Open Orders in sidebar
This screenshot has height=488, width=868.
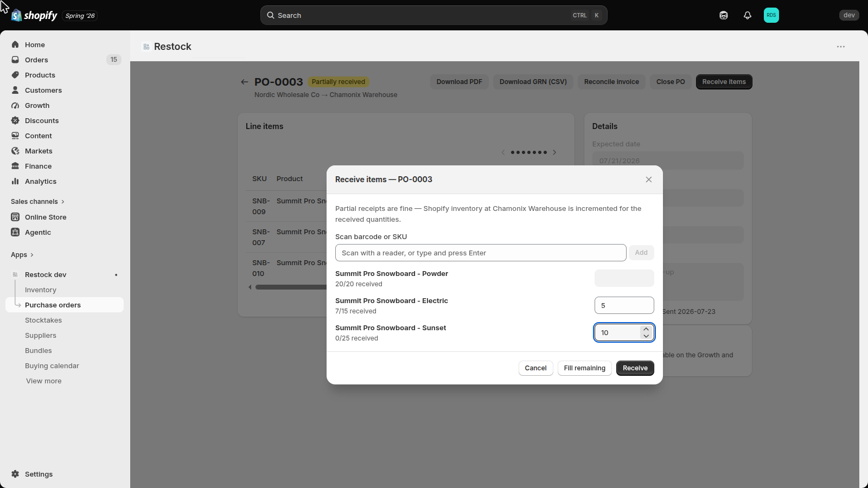pos(65,60)
